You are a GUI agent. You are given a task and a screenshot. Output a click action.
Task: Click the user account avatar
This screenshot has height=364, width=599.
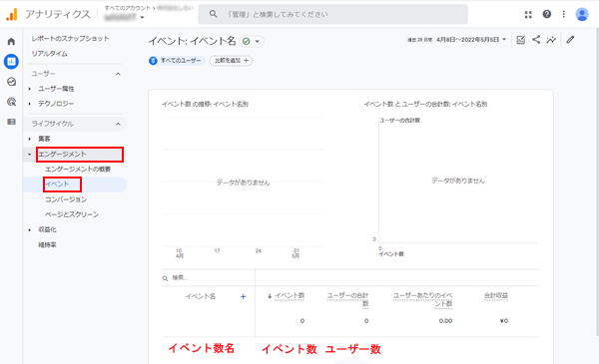pos(582,15)
